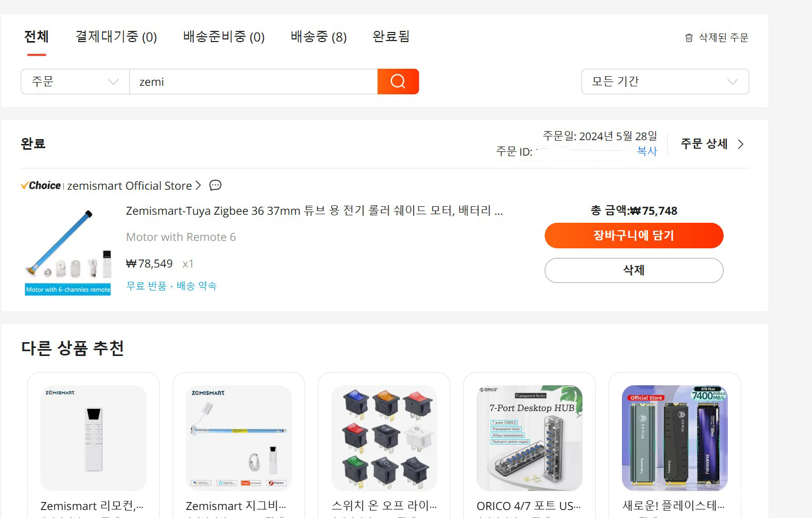Screen dimensions: 812x518
Task: Copy the order ID with 복사
Action: tap(647, 151)
